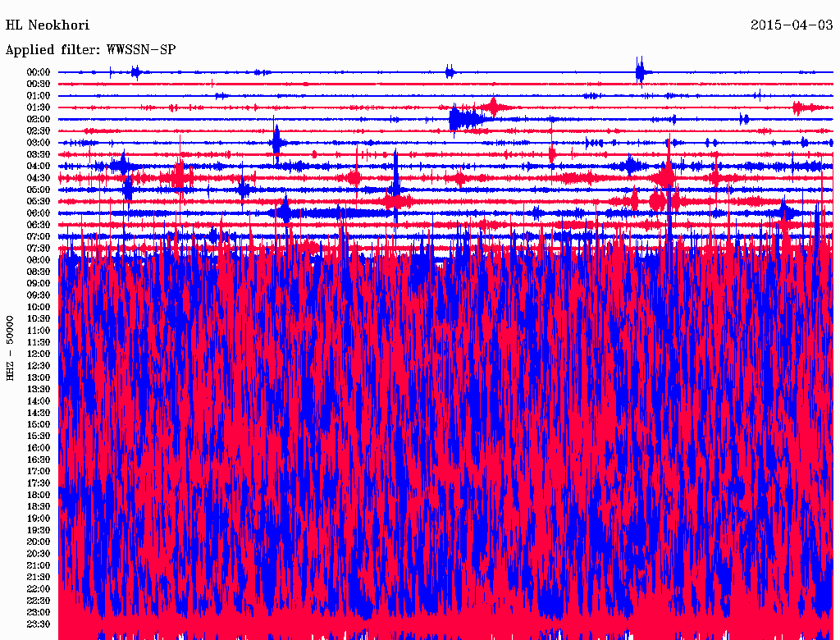This screenshot has height=640, width=840.
Task: Click the 2015-04-03 date label
Action: pyautogui.click(x=792, y=25)
